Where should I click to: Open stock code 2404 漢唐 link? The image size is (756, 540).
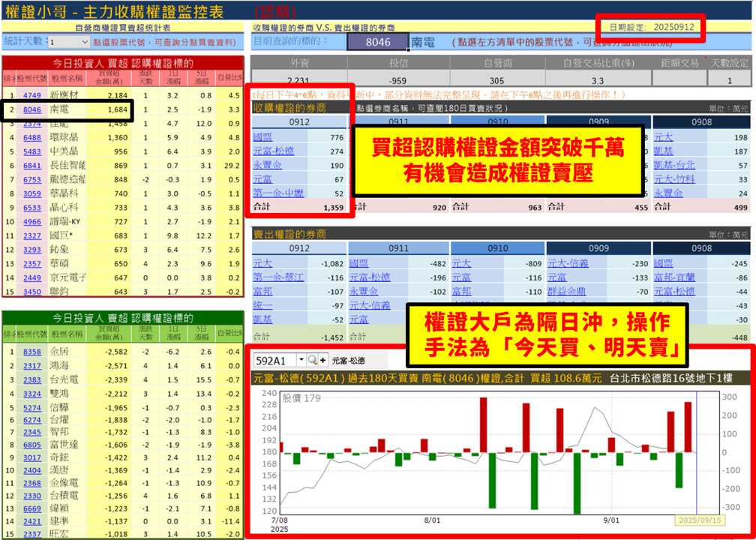point(31,470)
